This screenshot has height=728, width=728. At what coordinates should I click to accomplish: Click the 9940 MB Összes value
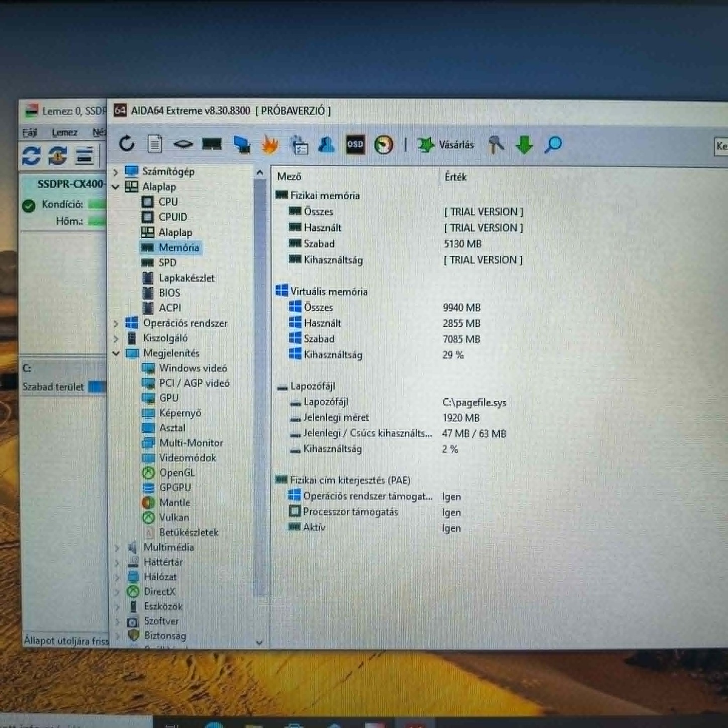[462, 308]
